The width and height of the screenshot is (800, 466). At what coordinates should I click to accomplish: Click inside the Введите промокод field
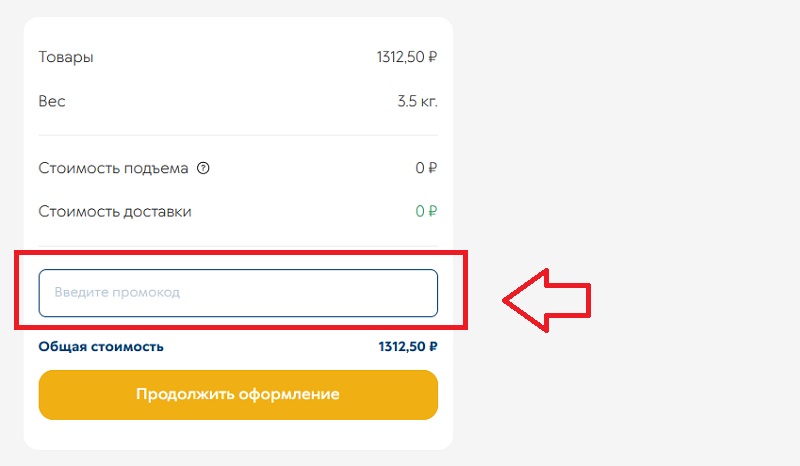click(238, 293)
